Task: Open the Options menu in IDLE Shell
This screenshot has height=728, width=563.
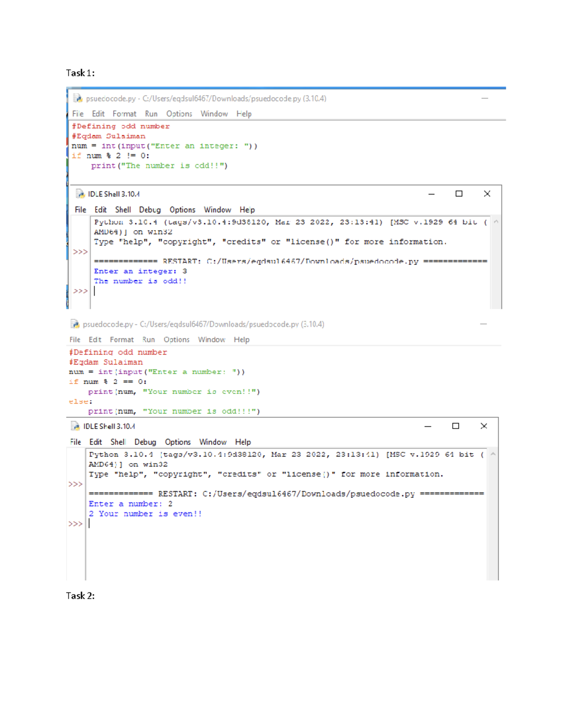Action: pyautogui.click(x=182, y=210)
